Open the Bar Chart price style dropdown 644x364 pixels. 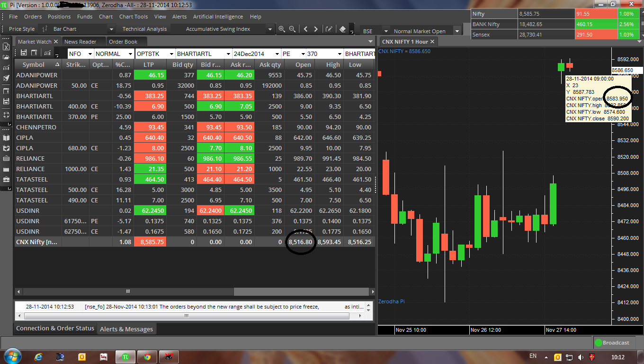[x=111, y=29]
